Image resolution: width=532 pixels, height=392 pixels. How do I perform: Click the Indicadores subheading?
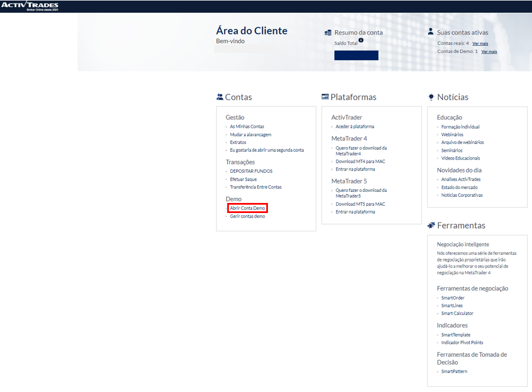click(452, 326)
